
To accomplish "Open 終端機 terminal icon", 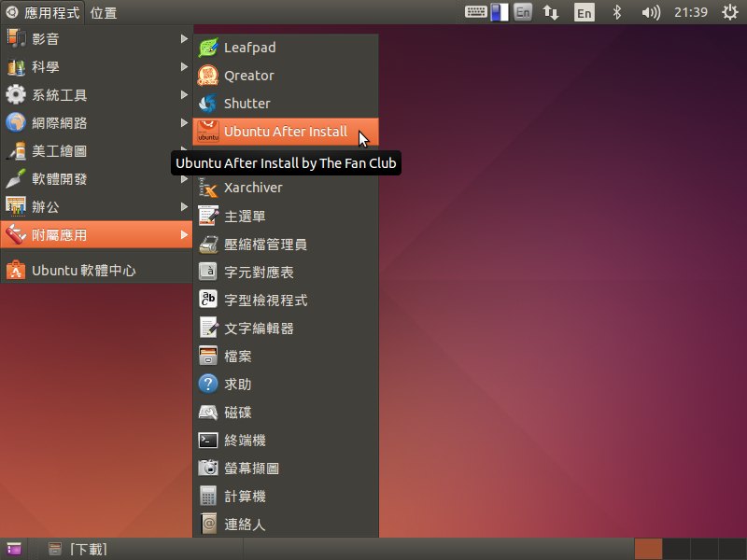I will pos(208,440).
